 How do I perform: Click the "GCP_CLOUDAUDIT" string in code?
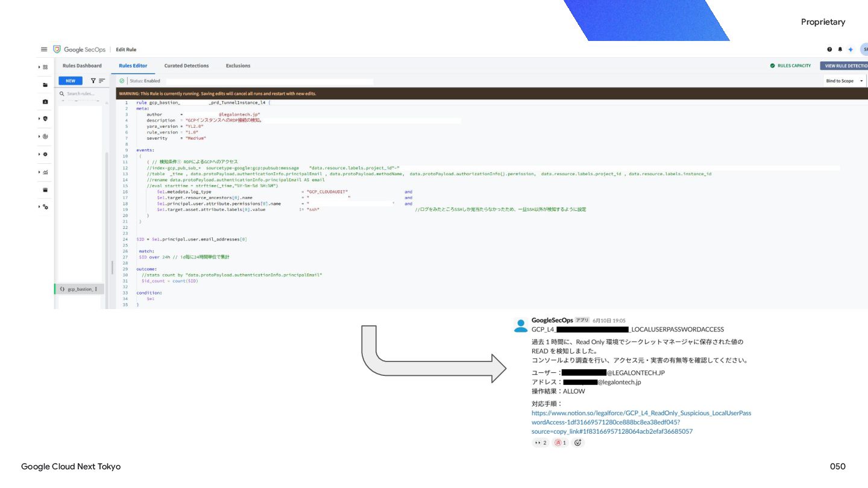[x=327, y=192]
